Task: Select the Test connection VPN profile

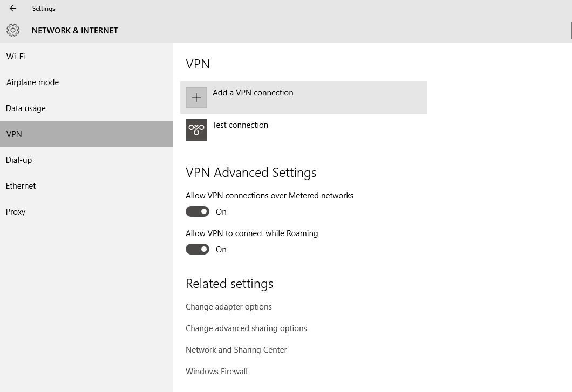Action: click(240, 125)
